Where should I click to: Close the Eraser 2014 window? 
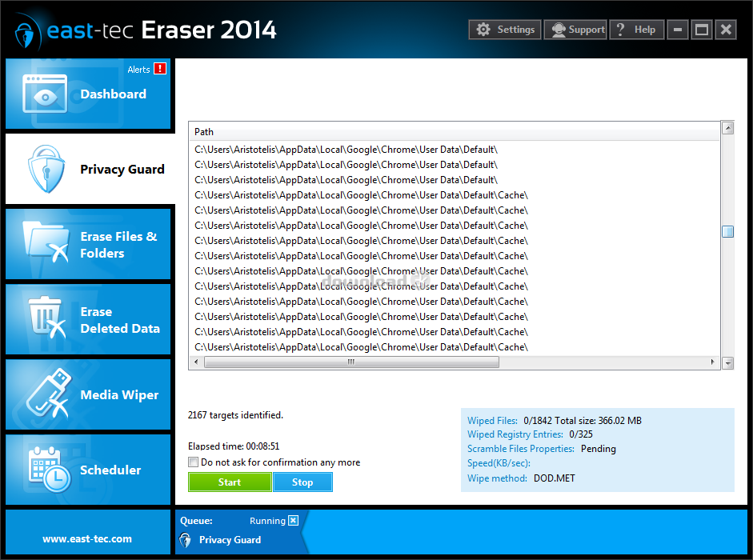(726, 30)
